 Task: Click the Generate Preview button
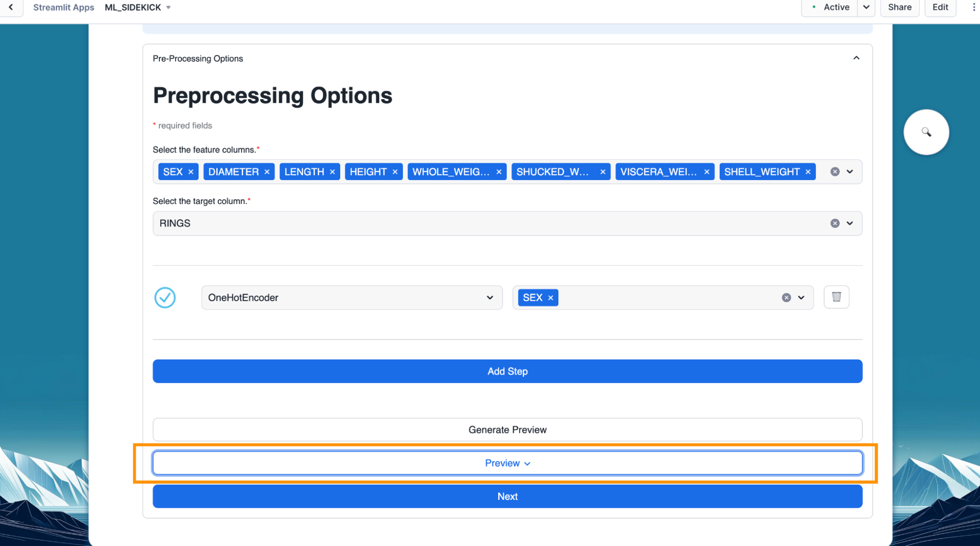tap(507, 430)
